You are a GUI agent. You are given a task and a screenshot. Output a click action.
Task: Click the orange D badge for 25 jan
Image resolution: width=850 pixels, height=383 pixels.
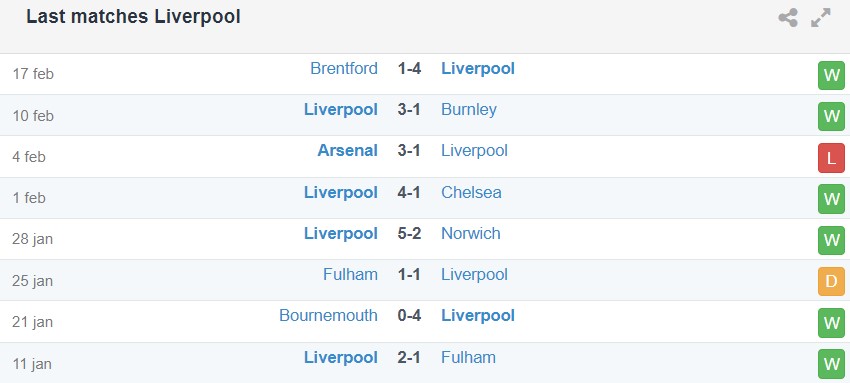831,282
